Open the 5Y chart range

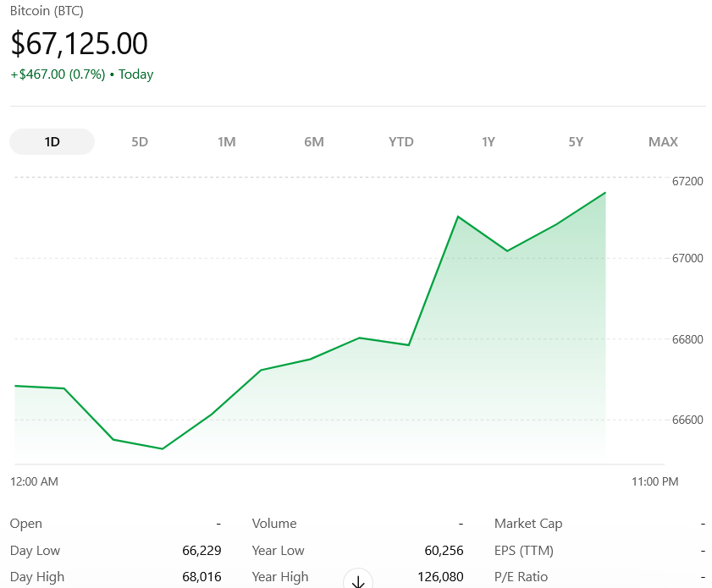pos(576,141)
